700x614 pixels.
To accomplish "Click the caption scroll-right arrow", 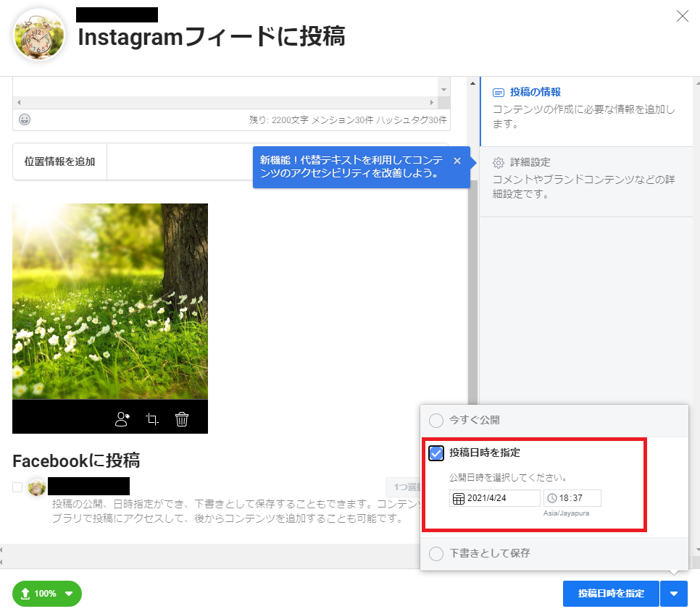I will point(432,103).
